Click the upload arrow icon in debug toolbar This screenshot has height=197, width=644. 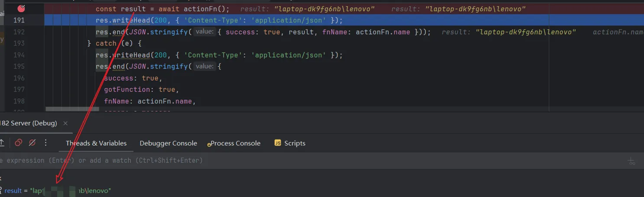click(2, 143)
